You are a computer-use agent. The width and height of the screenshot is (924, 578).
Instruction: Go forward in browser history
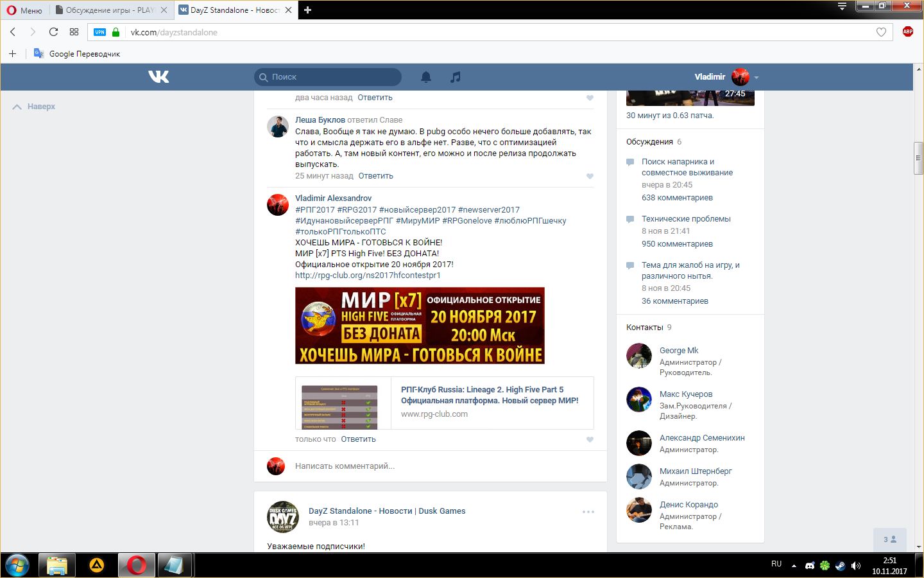click(33, 32)
